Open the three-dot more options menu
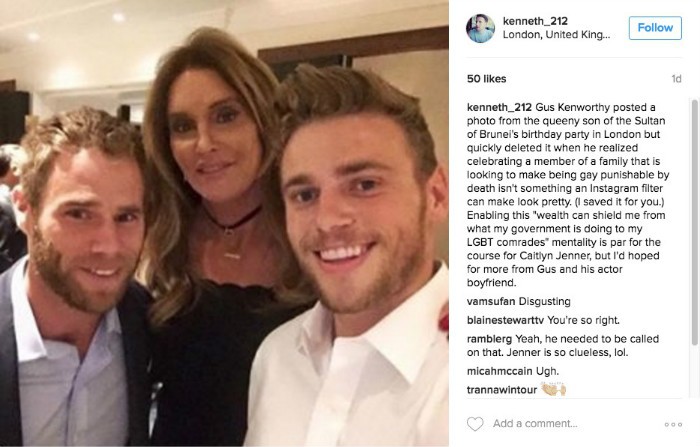Viewport: 700px width, 447px height. 673,424
